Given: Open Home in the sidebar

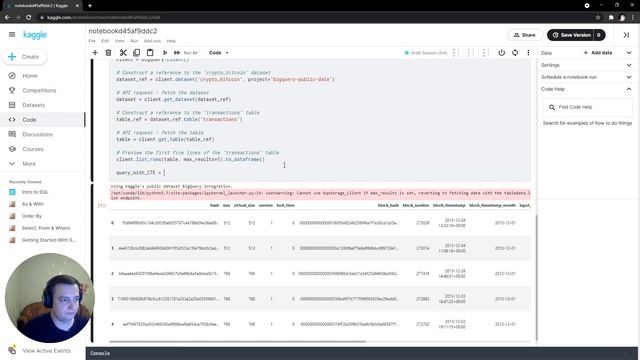Looking at the screenshot, I should coord(30,76).
